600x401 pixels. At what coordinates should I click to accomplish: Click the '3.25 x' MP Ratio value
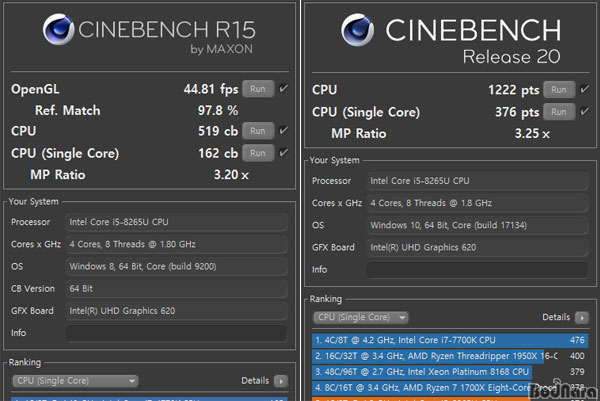click(x=532, y=134)
